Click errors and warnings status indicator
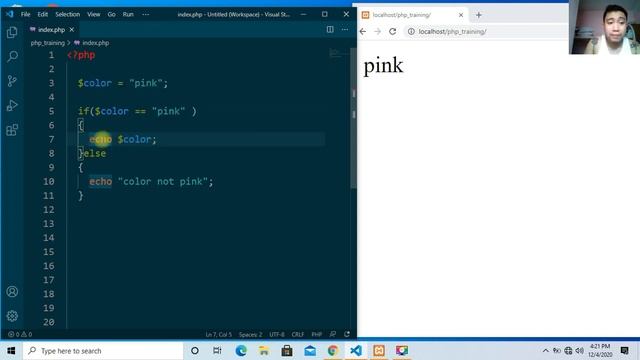 tap(20, 334)
